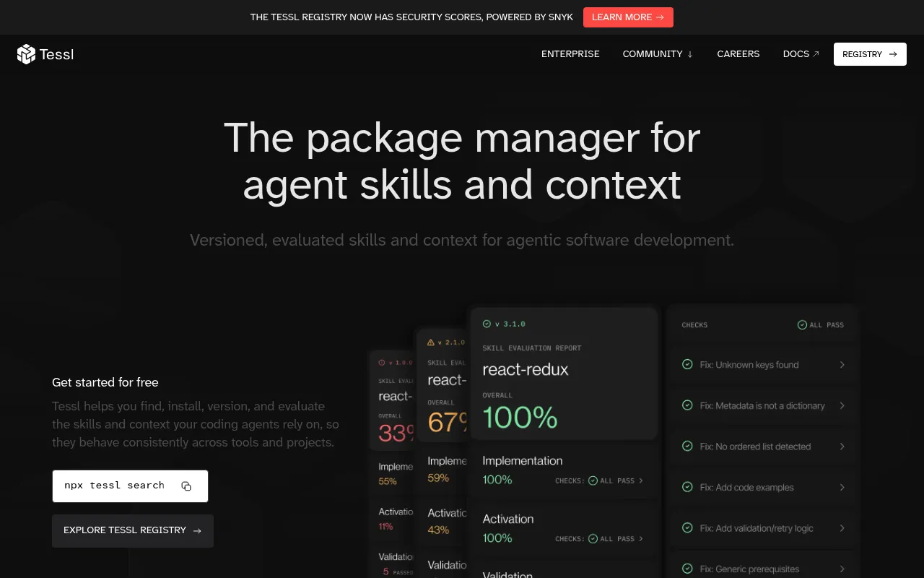Screen dimensions: 924x578
Task: Go to the CAREERS page
Action: tap(738, 54)
